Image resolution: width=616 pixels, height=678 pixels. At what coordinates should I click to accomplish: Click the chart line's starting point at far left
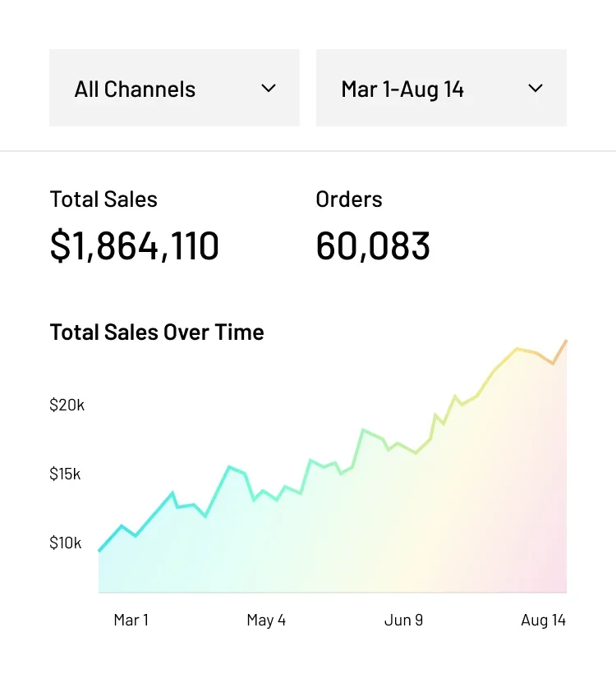(99, 550)
